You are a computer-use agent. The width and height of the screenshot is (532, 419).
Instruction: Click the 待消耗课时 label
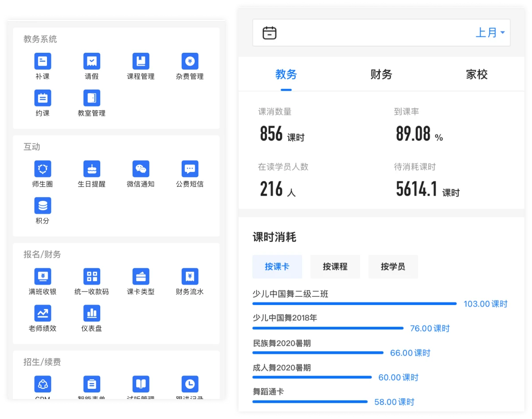tap(415, 167)
